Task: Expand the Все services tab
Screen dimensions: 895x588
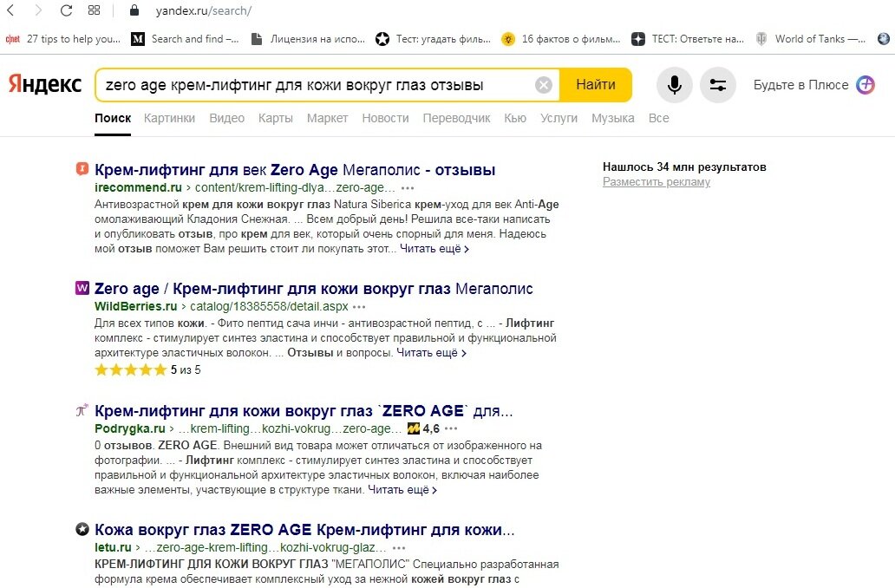Action: pyautogui.click(x=658, y=118)
